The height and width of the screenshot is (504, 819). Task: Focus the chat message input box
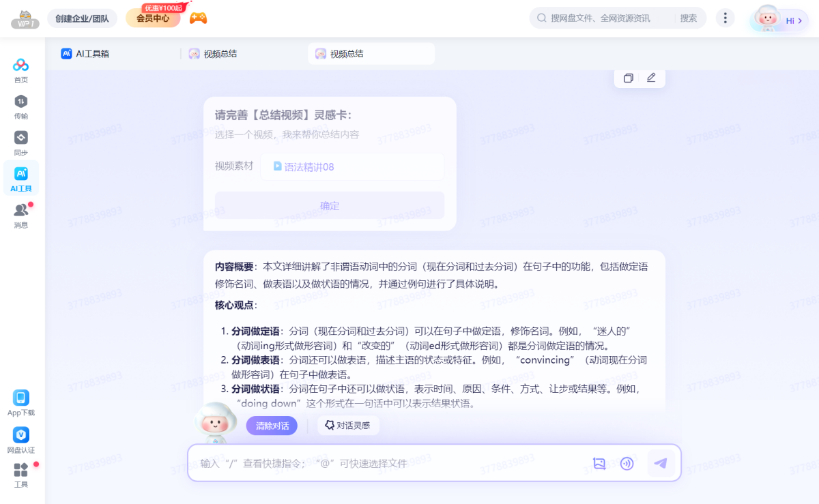(389, 464)
